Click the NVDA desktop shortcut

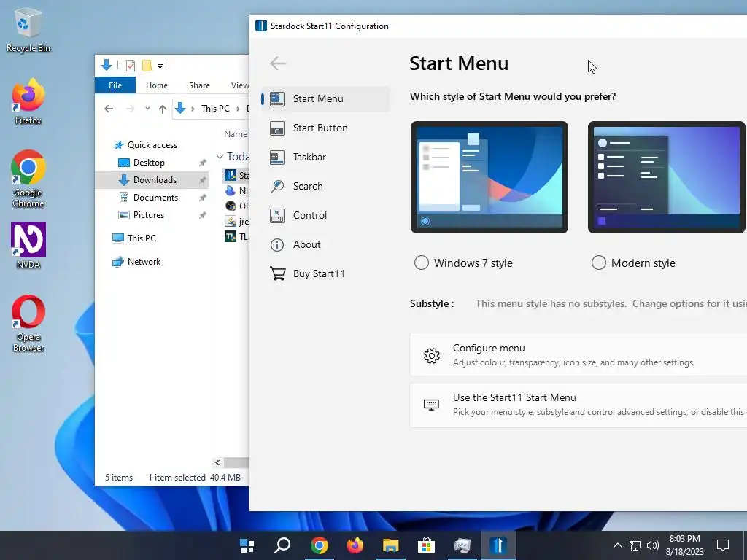pyautogui.click(x=28, y=246)
